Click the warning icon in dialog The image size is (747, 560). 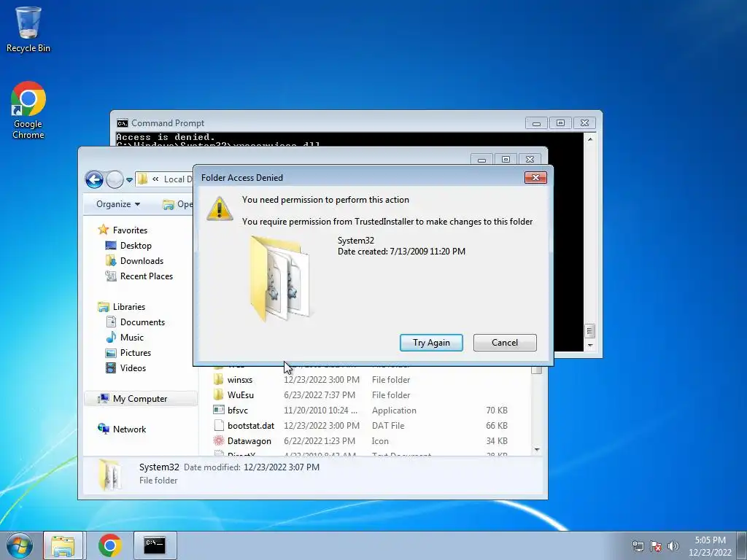pos(219,209)
